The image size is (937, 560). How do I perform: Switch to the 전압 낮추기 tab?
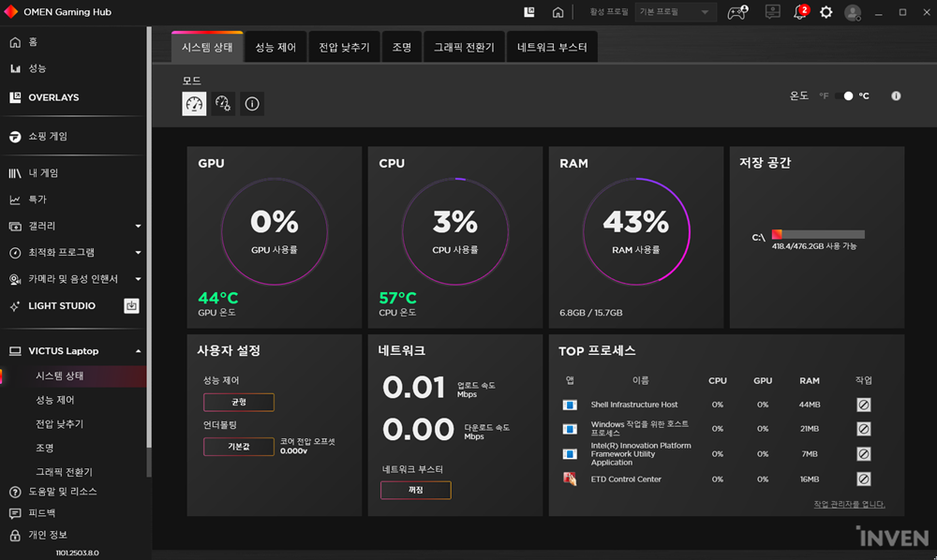pyautogui.click(x=344, y=47)
